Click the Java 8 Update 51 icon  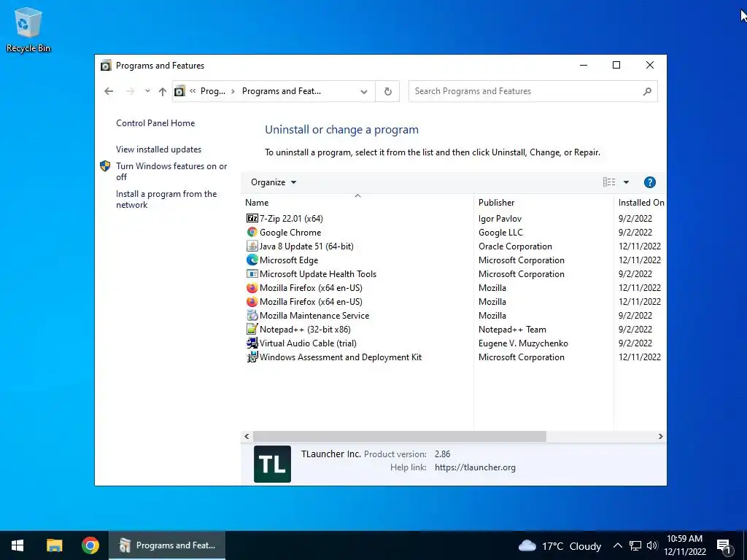point(252,246)
